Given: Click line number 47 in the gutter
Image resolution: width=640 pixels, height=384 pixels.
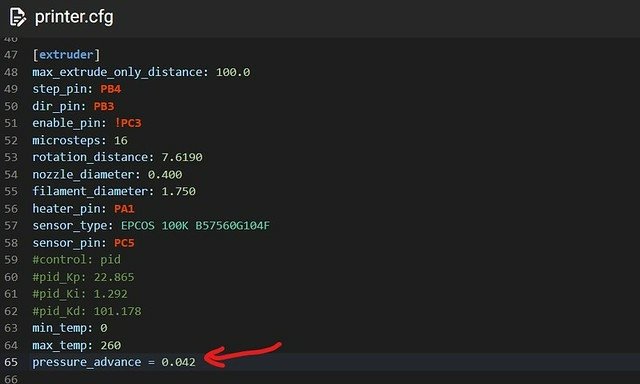Looking at the screenshot, I should click(x=11, y=55).
